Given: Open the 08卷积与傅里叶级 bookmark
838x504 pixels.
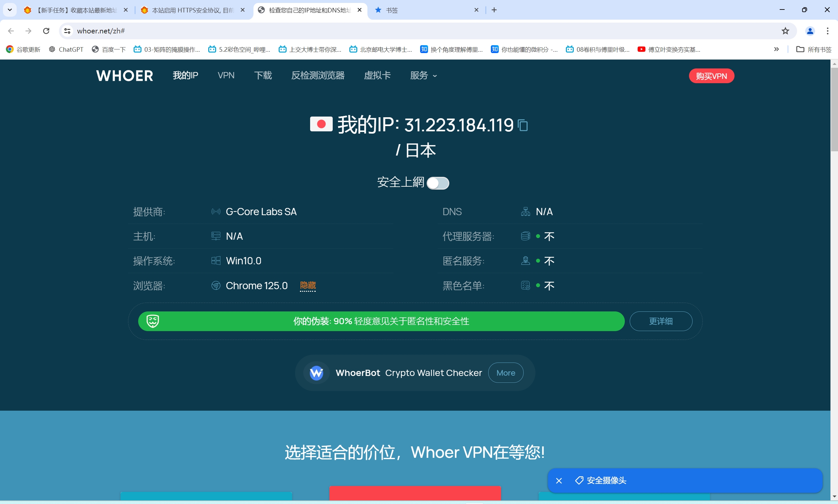Looking at the screenshot, I should (x=598, y=49).
